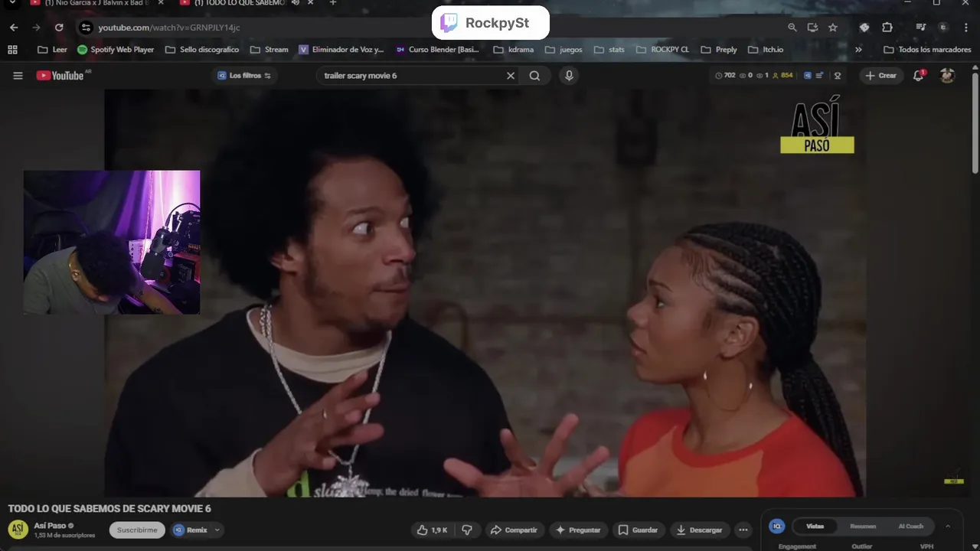
Task: Open the Remix button
Action: pyautogui.click(x=191, y=530)
